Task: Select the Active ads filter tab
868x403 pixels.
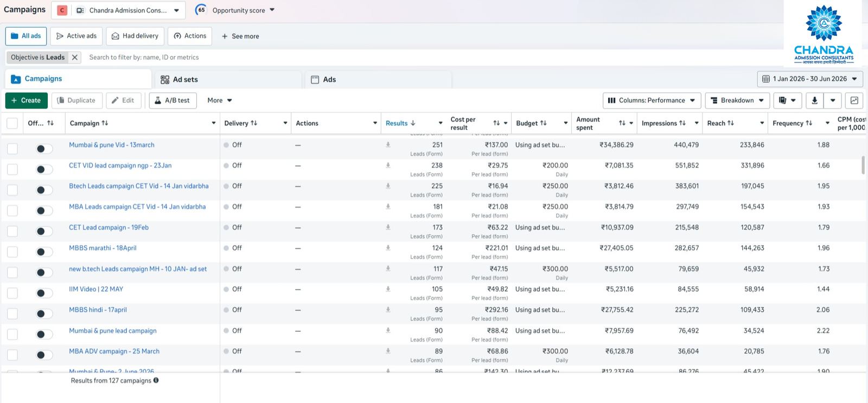Action: pyautogui.click(x=76, y=36)
